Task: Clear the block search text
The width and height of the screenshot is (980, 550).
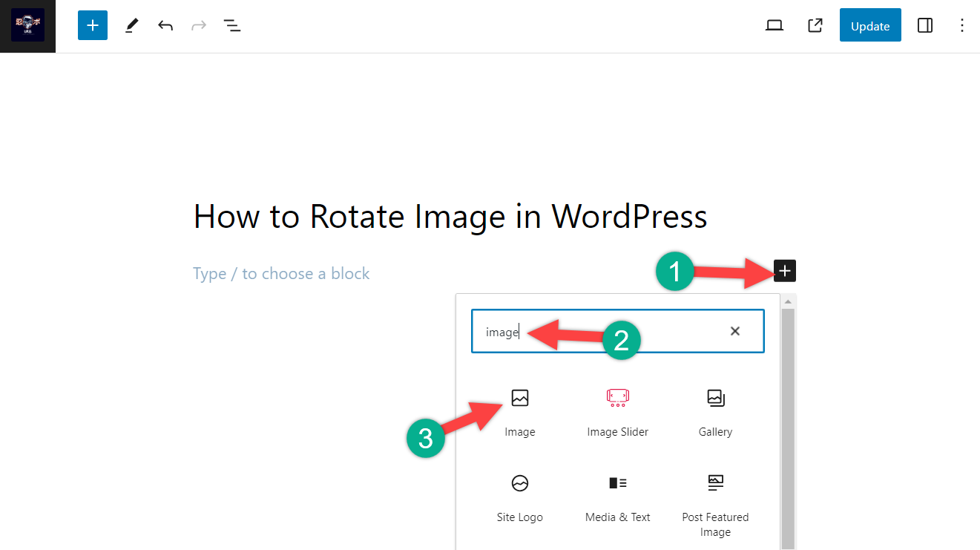Action: coord(735,331)
